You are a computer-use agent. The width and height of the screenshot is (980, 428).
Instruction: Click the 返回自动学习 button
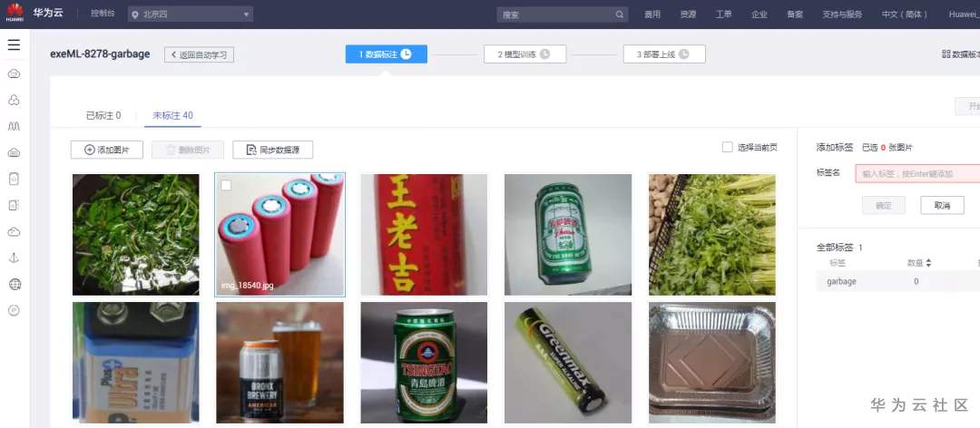200,54
